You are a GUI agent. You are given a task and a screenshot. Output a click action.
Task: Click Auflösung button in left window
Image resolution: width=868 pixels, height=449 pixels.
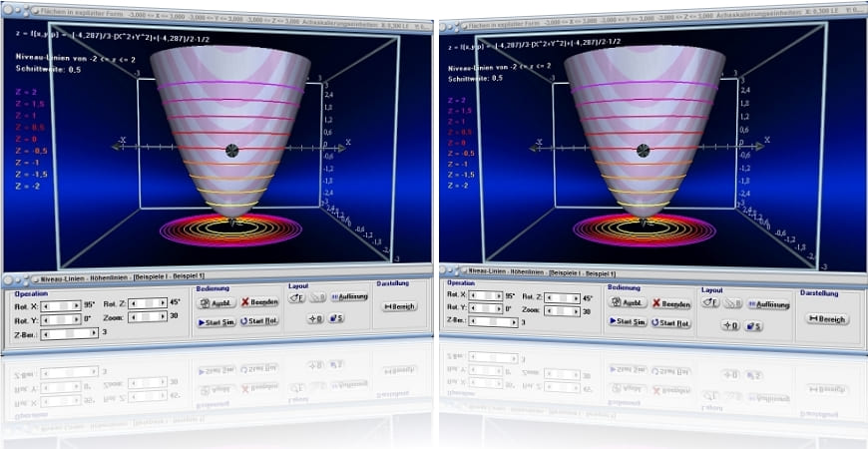pos(349,296)
